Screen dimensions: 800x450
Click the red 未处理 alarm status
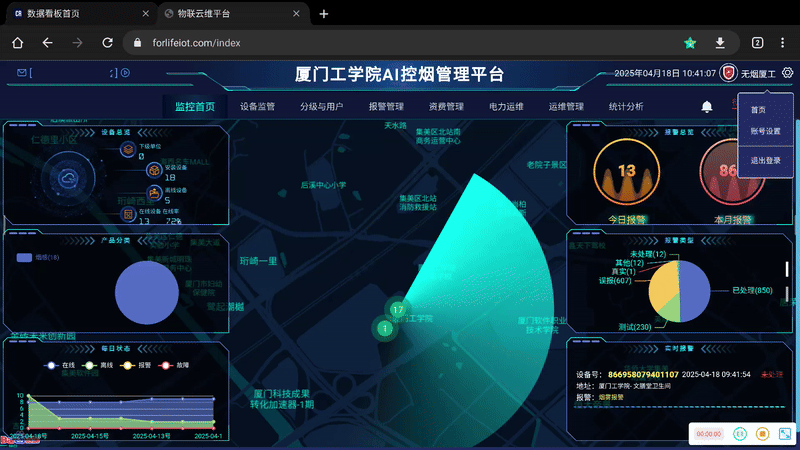click(x=771, y=374)
